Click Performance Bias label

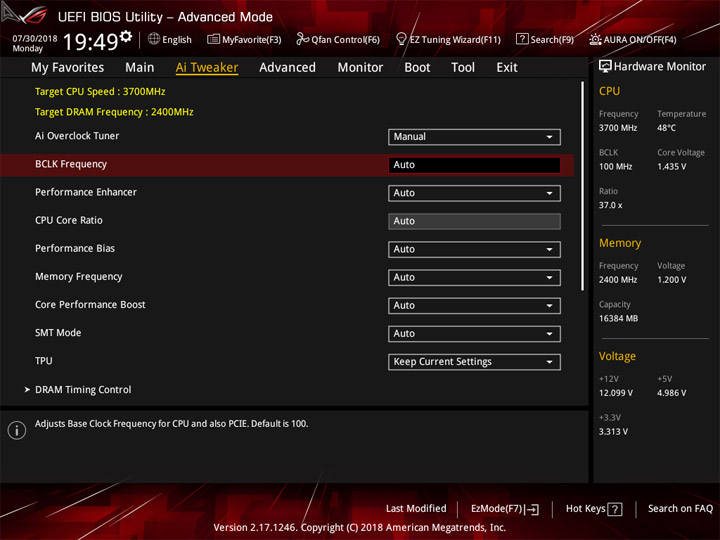coord(75,248)
